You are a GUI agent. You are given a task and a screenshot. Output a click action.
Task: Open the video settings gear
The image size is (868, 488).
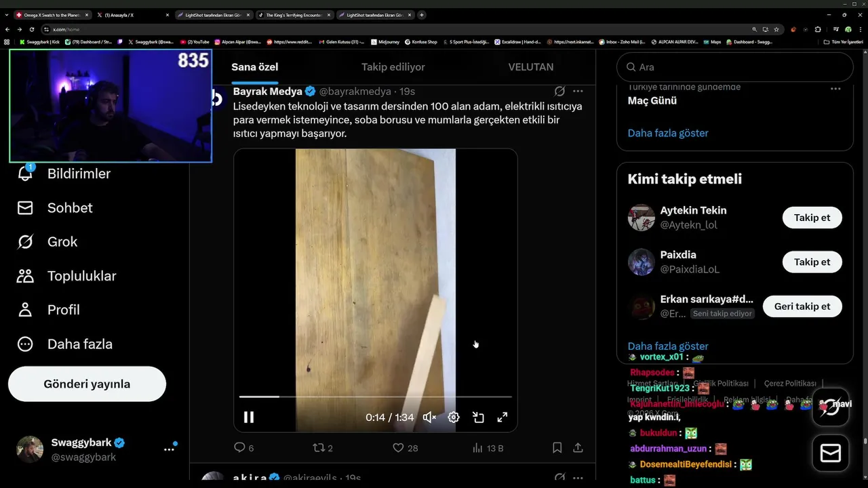point(454,418)
